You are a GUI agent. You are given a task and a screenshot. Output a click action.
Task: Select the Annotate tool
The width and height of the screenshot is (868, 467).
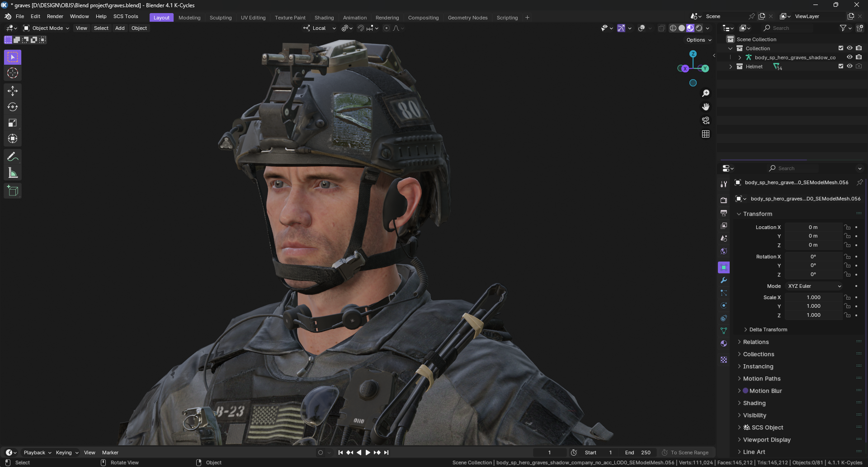(13, 157)
